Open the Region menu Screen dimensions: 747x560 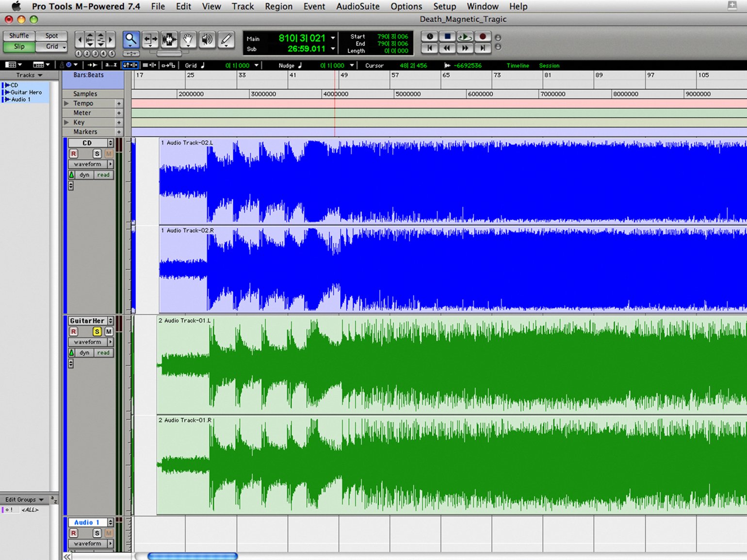coord(278,6)
